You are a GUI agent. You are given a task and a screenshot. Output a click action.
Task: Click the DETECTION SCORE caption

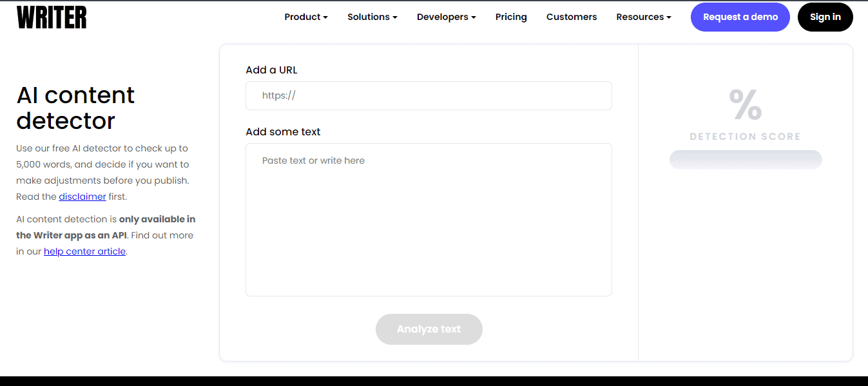(x=745, y=137)
